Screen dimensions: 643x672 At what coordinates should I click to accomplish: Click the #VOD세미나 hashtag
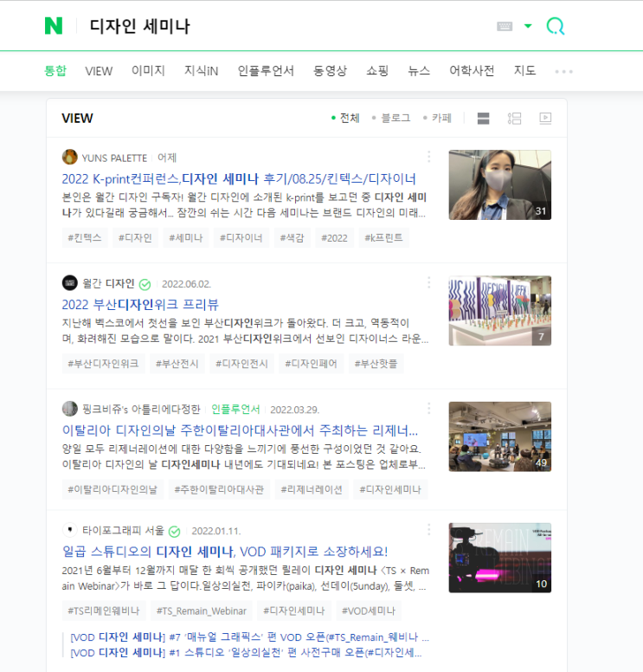tap(369, 611)
